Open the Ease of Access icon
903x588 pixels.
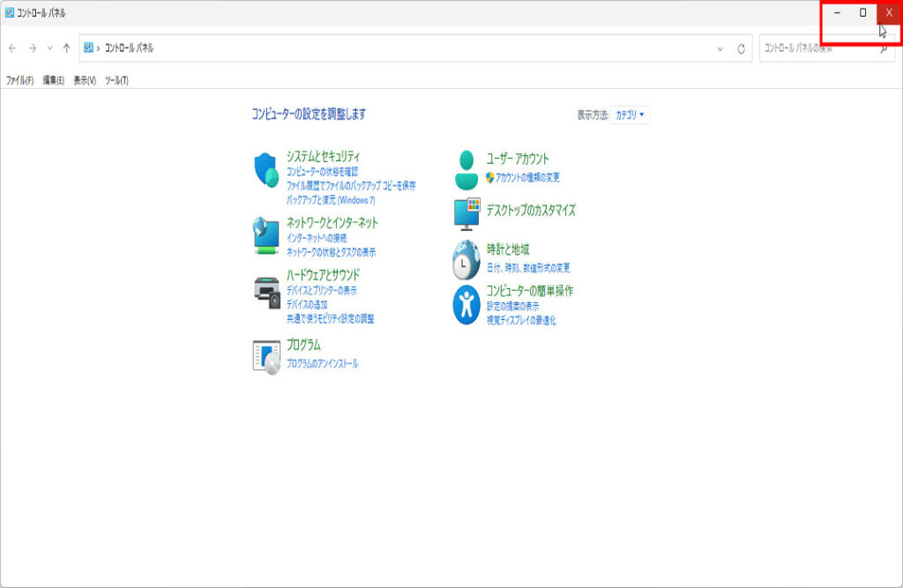466,304
